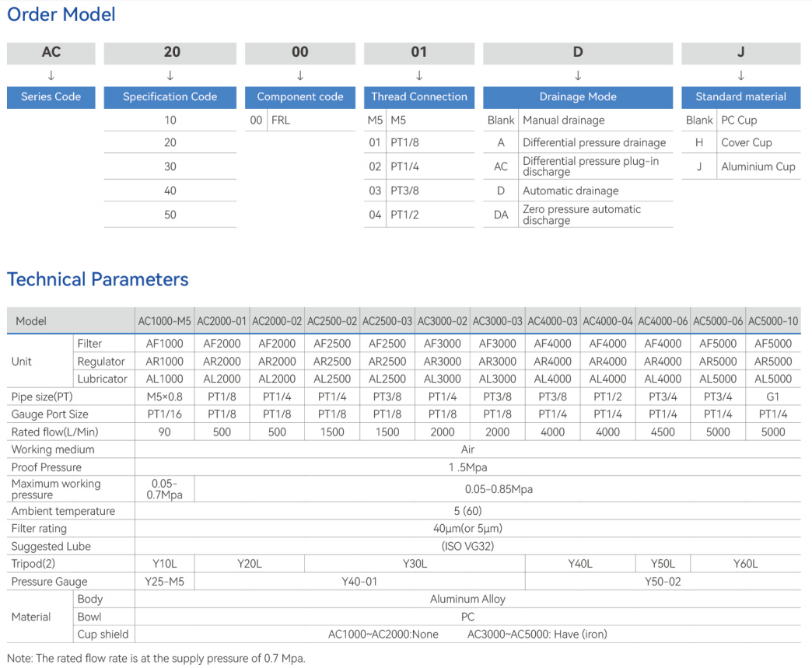Viewport: 812px width, 668px height.
Task: Click the 'Order Model' heading
Action: 61,15
